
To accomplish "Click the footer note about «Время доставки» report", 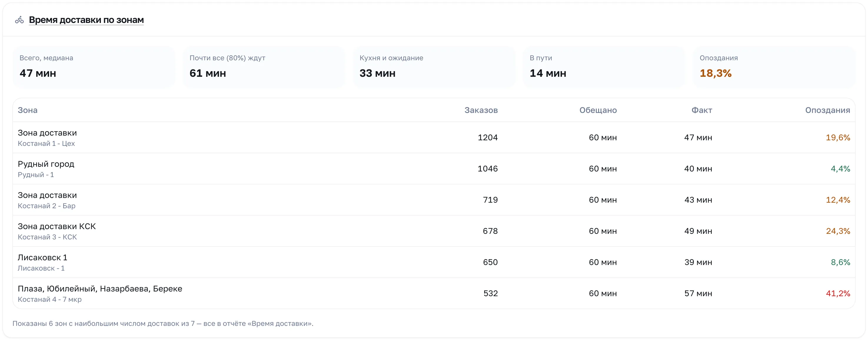I will coord(163,324).
